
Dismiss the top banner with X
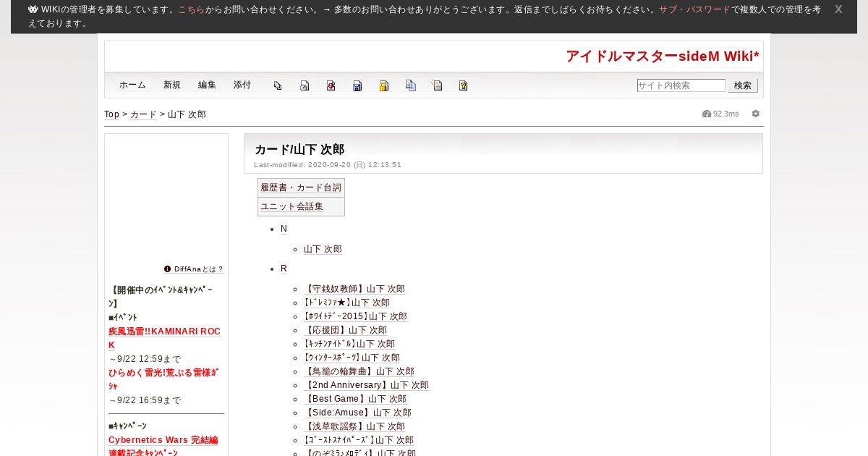(x=838, y=9)
